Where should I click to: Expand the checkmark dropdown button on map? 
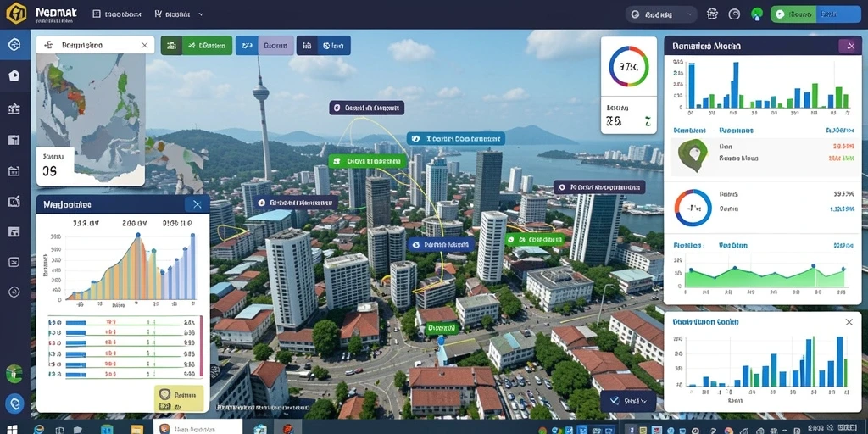click(x=628, y=400)
